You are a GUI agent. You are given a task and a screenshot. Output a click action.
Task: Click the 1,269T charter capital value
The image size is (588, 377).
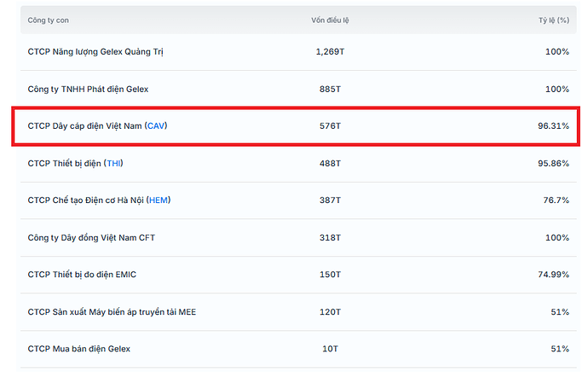pyautogui.click(x=328, y=52)
